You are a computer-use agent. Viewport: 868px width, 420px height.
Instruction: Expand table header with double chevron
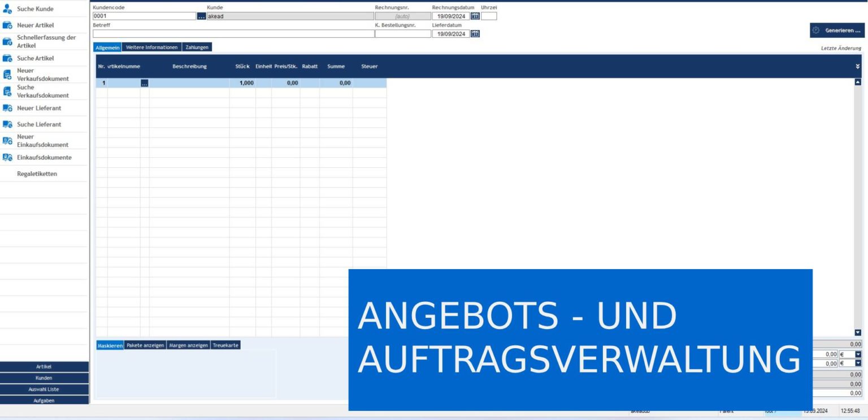point(858,67)
